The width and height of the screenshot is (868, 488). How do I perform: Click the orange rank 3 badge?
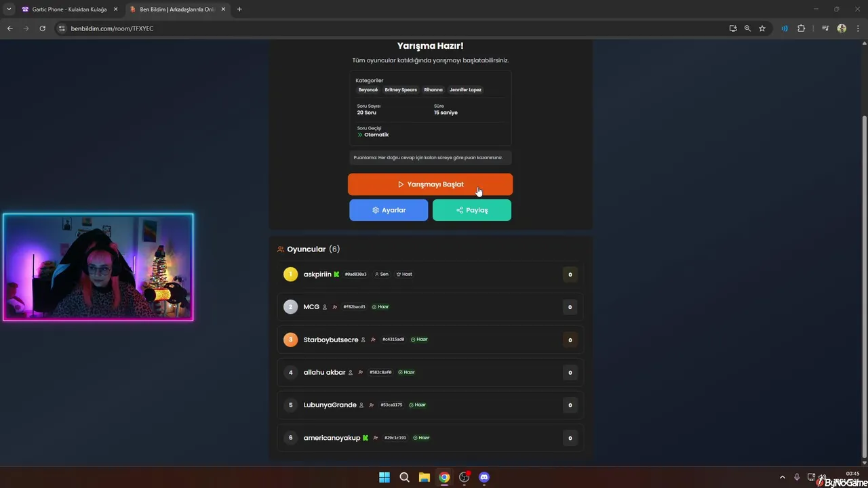pos(290,340)
